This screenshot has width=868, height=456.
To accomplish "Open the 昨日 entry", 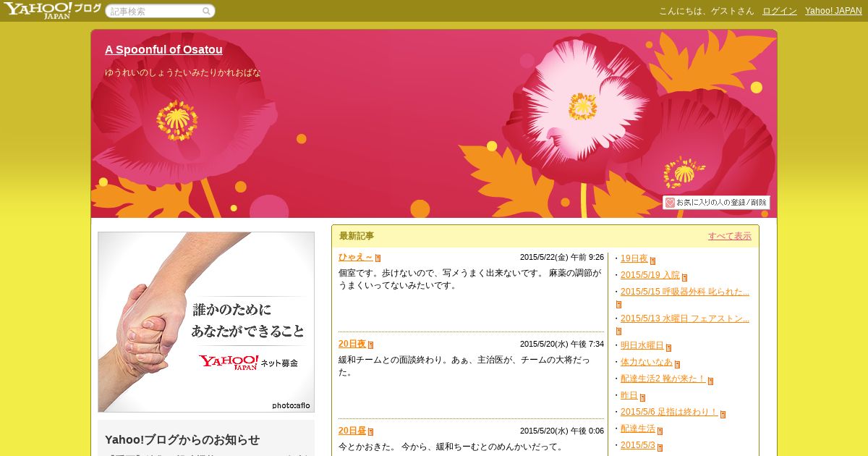I will pyautogui.click(x=629, y=395).
